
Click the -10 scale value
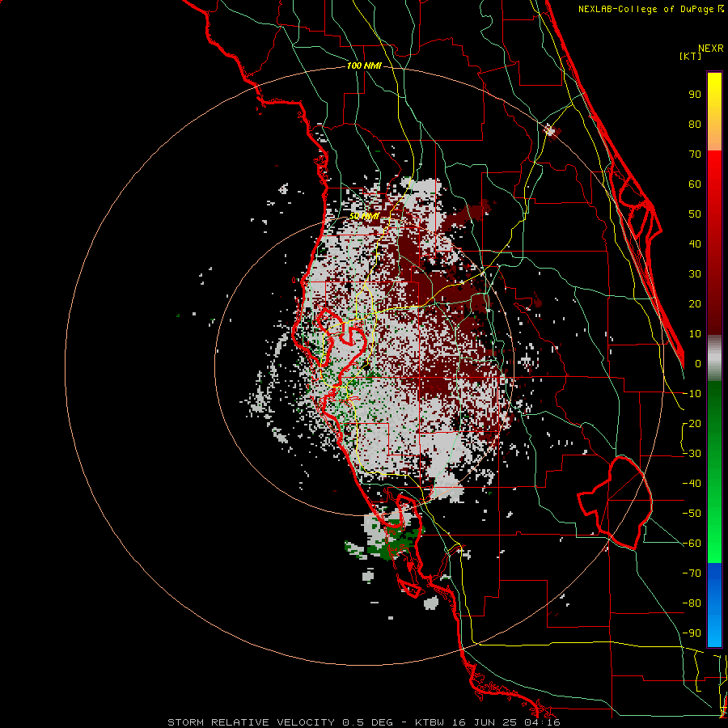click(692, 394)
